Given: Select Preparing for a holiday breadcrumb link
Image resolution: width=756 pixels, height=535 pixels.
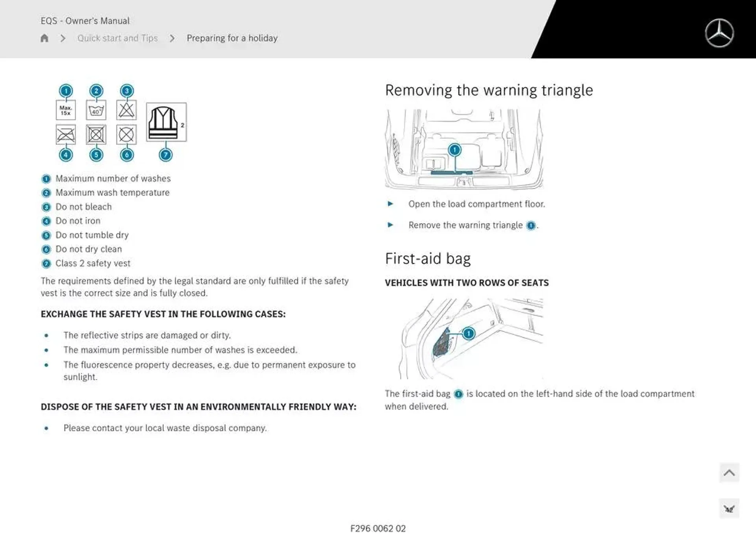Looking at the screenshot, I should pos(232,38).
